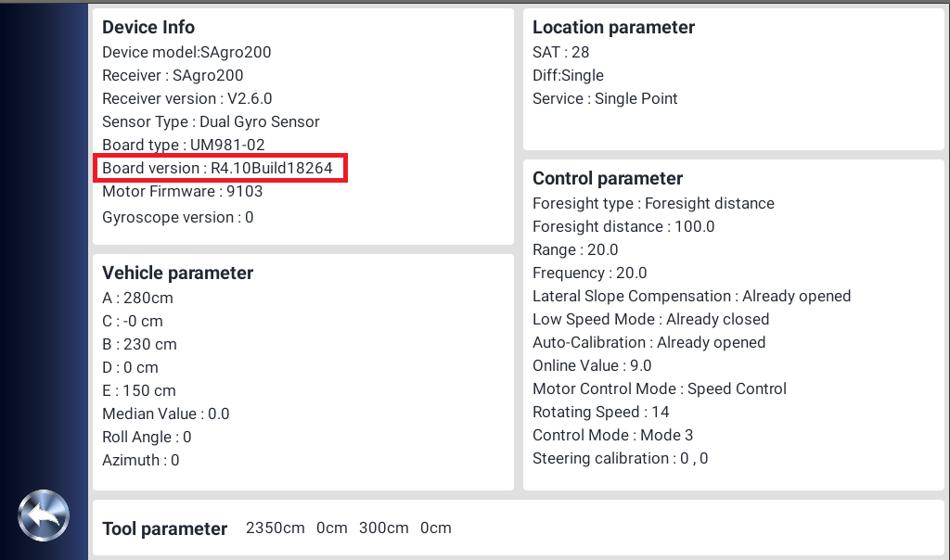Select the Device model SAgro200 entry
Viewport: 950px width, 560px height.
186,52
